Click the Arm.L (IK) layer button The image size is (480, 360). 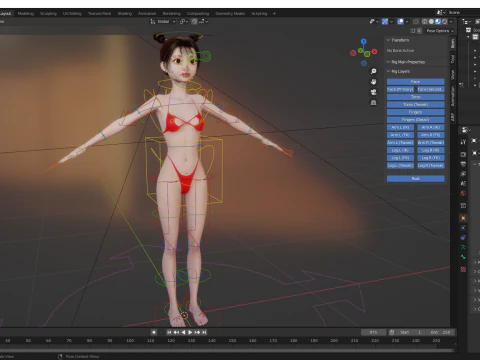click(400, 127)
